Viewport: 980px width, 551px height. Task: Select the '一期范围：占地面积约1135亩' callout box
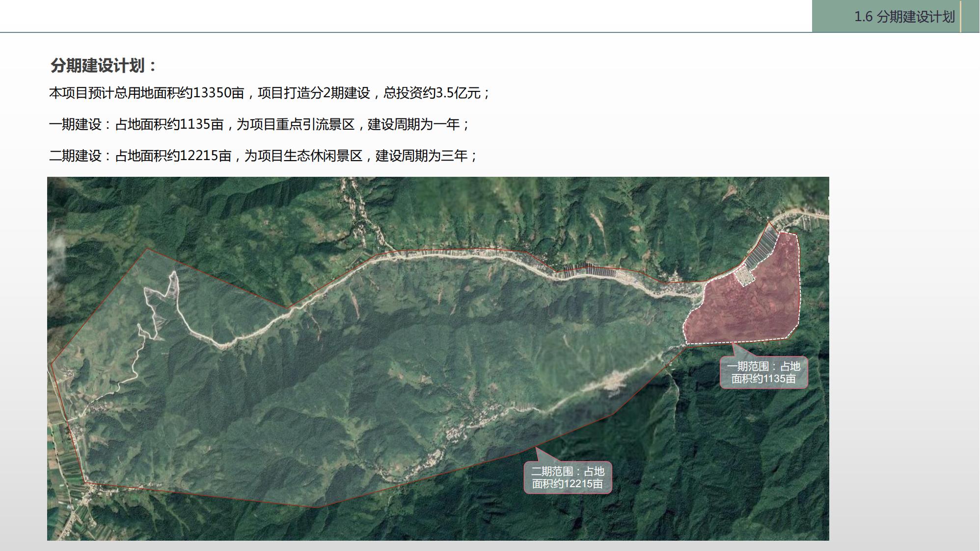(763, 373)
